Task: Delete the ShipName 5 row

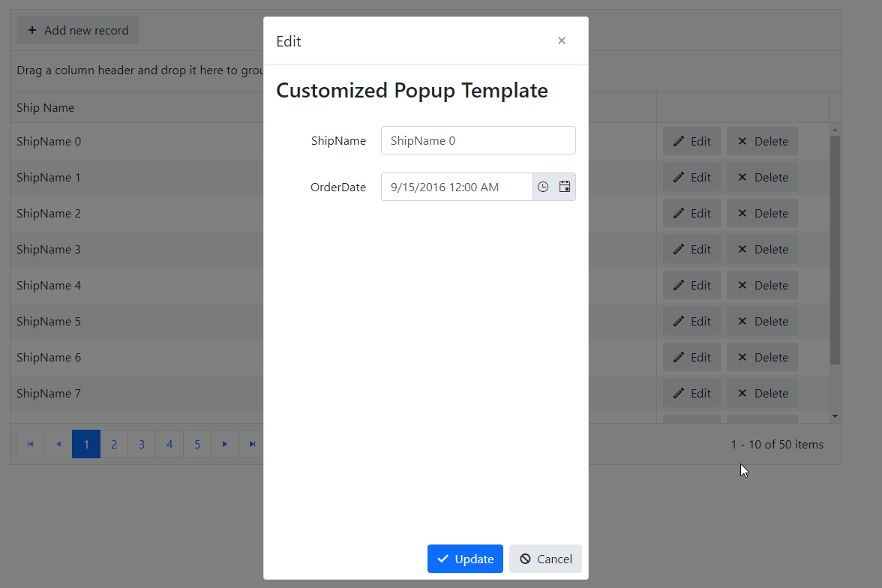Action: coord(762,321)
